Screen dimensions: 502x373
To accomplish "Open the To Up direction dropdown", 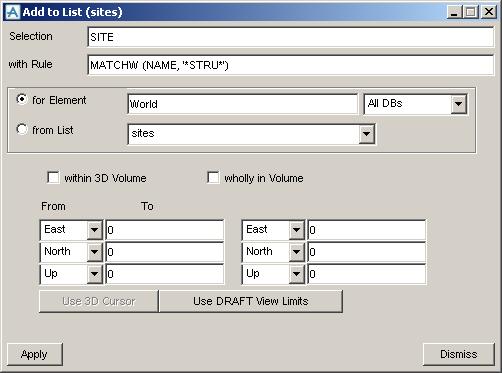I will coord(296,274).
